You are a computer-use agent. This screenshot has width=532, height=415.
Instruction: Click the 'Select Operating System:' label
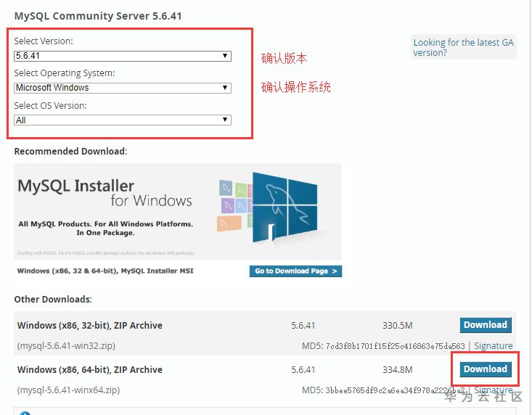(65, 73)
